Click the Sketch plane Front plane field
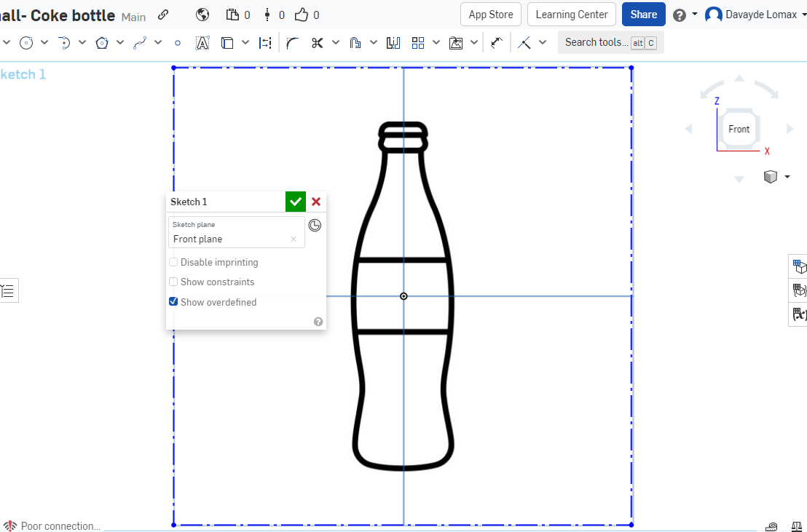807x532 pixels. coord(237,232)
